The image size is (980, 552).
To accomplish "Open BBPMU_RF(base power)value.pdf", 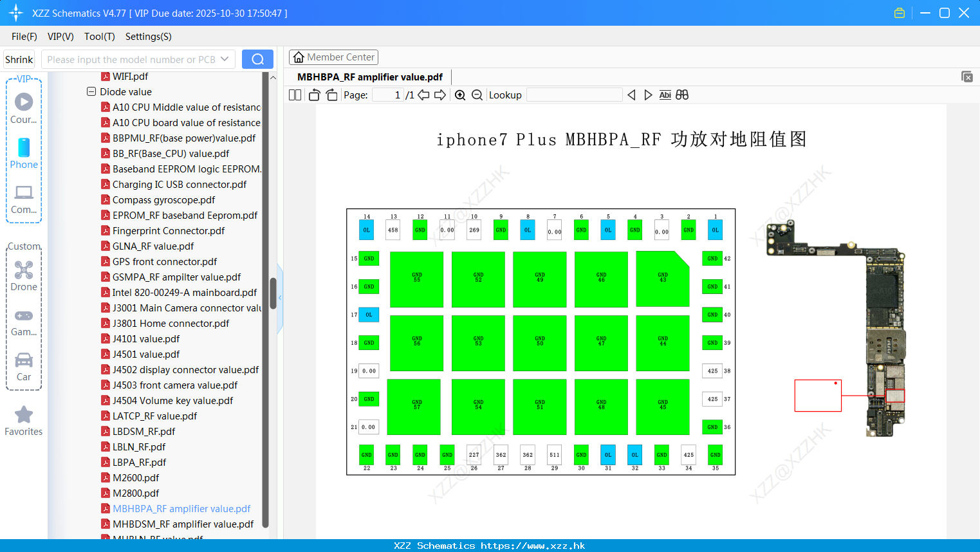I will pos(178,138).
